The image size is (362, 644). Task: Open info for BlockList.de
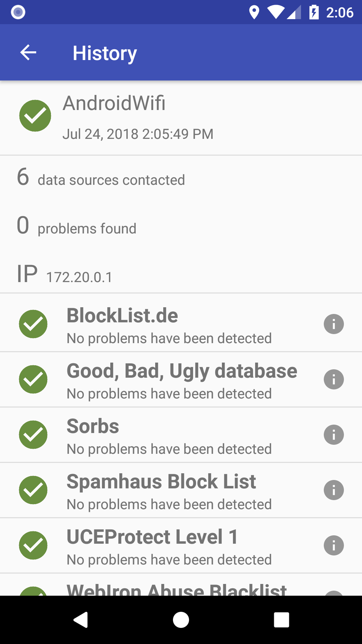pos(334,324)
